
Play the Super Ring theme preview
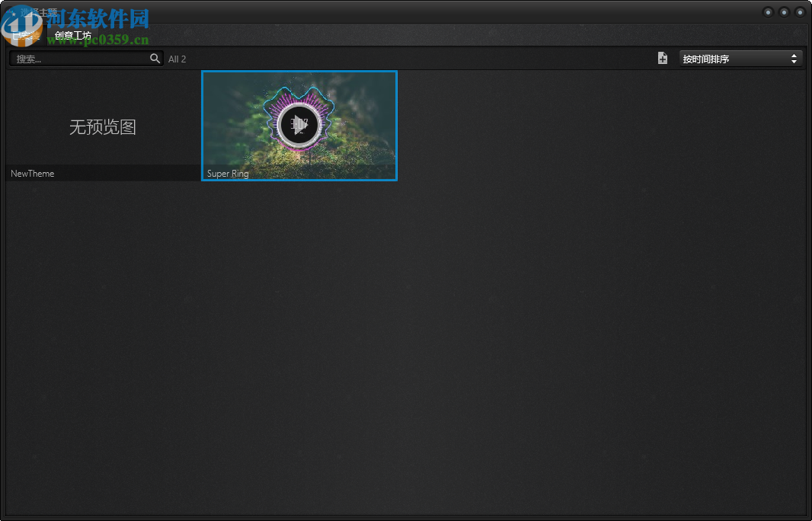[x=299, y=124]
